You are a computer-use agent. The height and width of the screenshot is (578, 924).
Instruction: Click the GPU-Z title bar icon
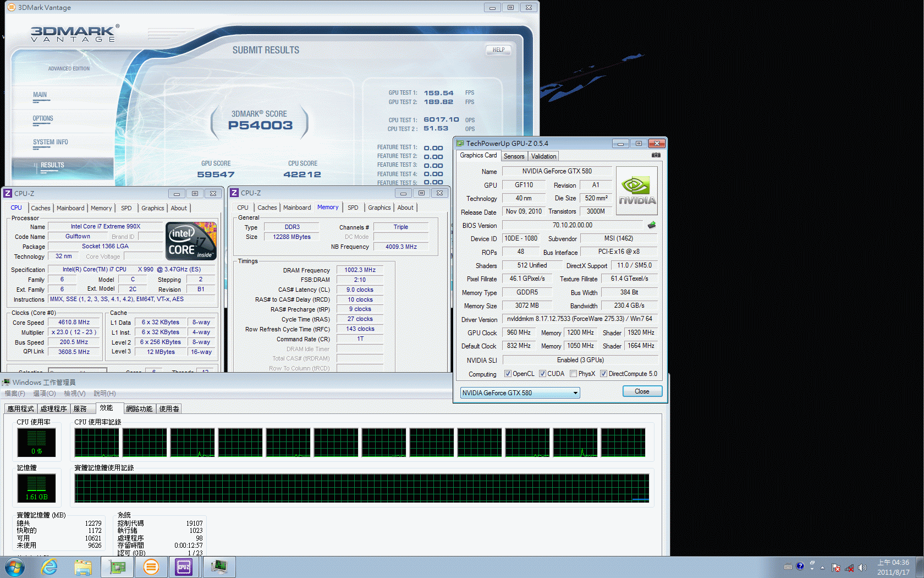460,143
